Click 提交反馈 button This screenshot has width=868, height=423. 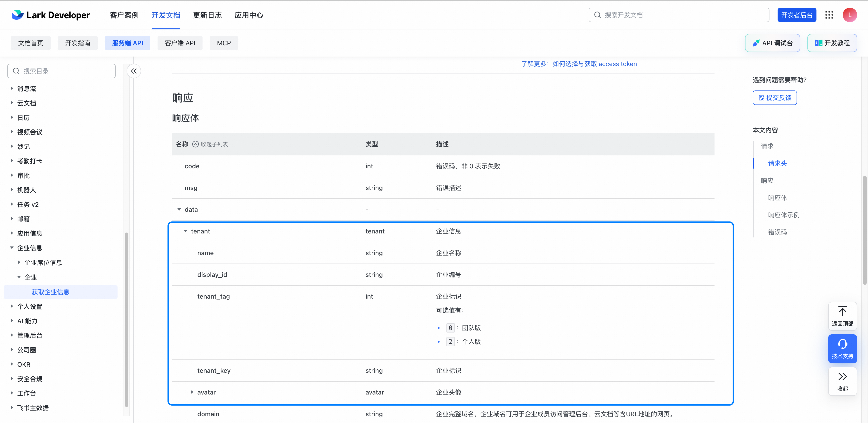click(x=775, y=98)
